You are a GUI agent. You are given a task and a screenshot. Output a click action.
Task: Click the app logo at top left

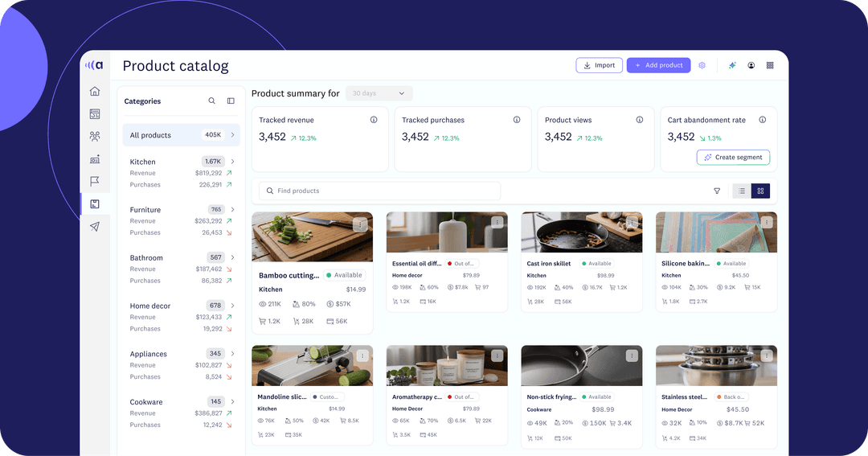click(94, 65)
